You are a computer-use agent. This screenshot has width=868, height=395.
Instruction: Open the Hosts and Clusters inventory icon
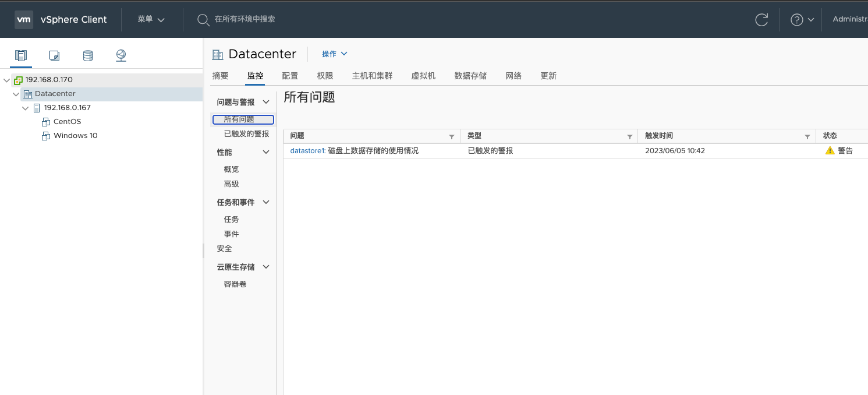(x=21, y=55)
